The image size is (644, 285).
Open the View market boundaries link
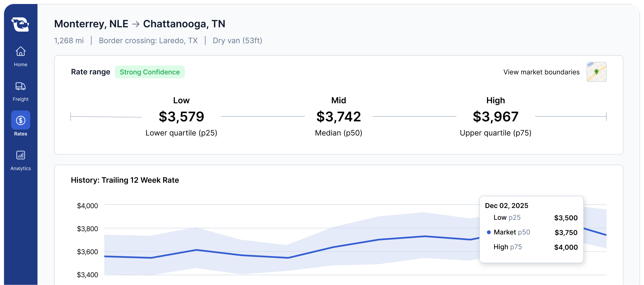click(x=541, y=72)
